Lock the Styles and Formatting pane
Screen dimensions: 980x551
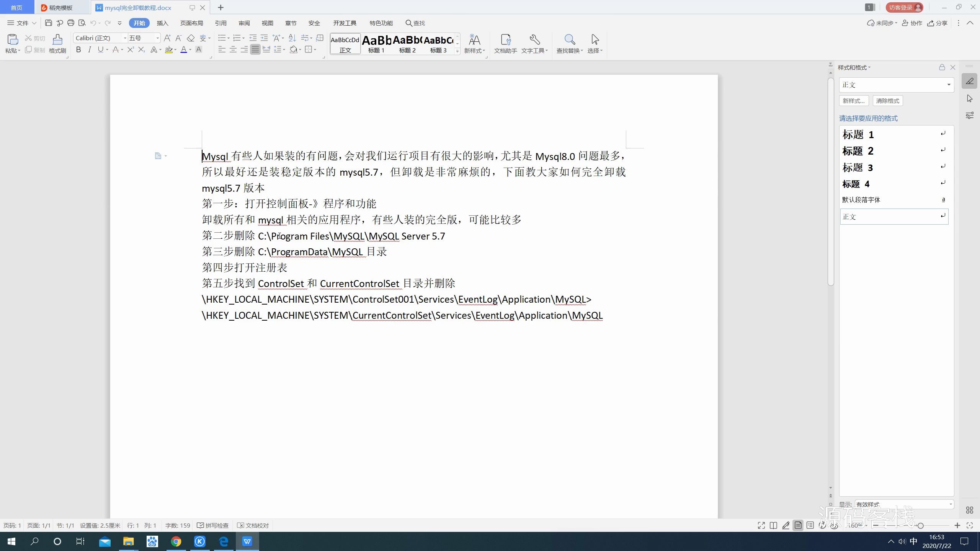942,67
